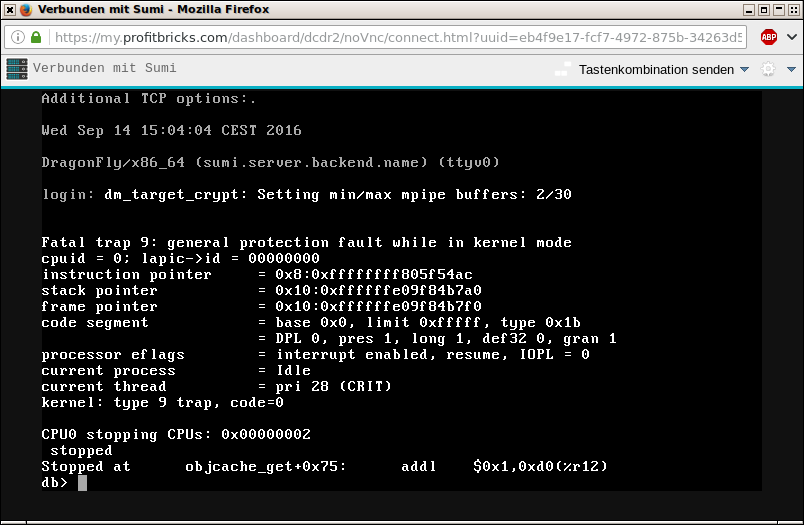
Task: Click the Fatal trap 9 line in console
Action: [x=306, y=242]
